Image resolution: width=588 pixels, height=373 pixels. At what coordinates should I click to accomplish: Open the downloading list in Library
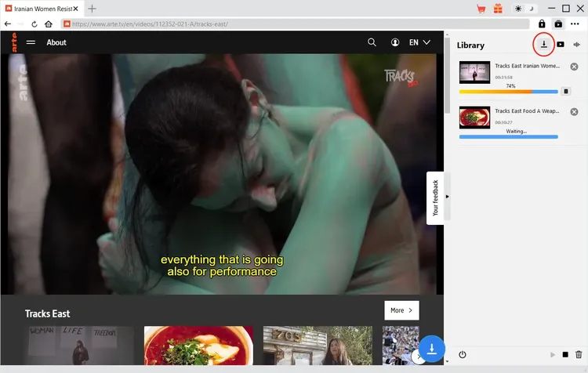point(543,45)
